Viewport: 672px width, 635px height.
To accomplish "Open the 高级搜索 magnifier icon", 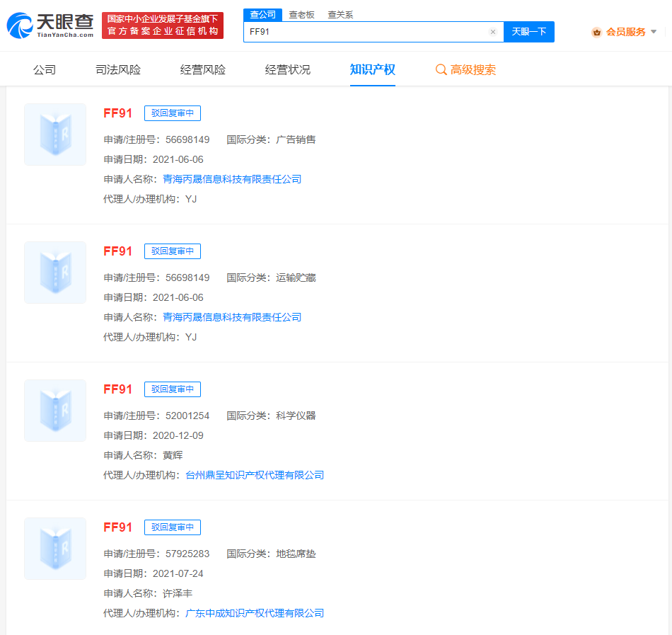I will [x=441, y=69].
